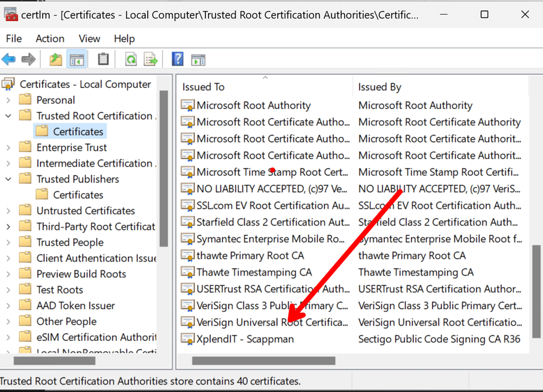Select the Enterprise Trust tree label
The image size is (543, 392).
72,148
